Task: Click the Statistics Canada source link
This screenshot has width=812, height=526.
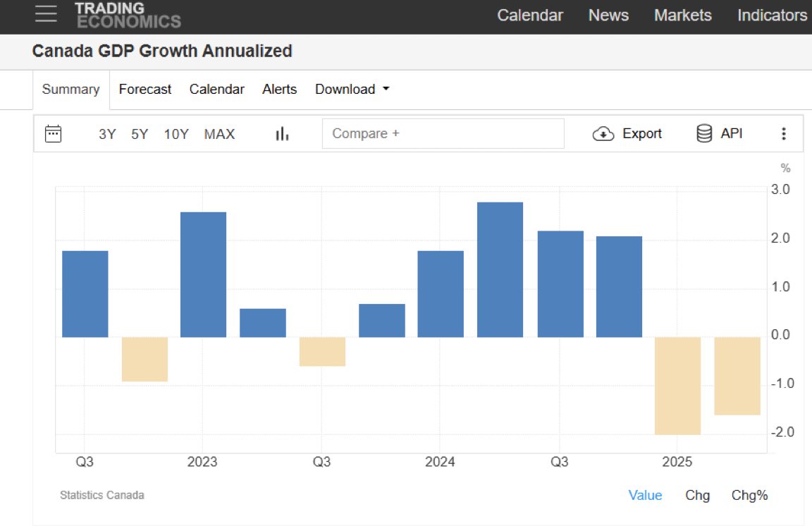Action: (x=102, y=495)
